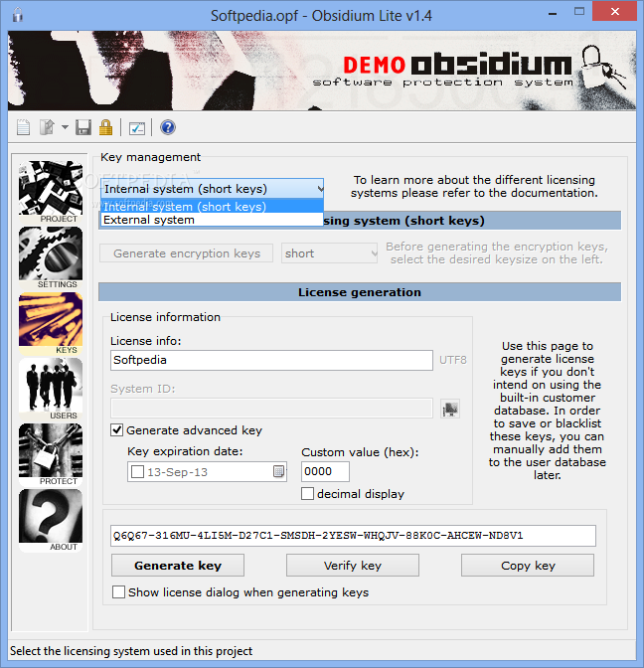Click the app icon in title bar
This screenshot has height=668, width=644.
coord(18,15)
